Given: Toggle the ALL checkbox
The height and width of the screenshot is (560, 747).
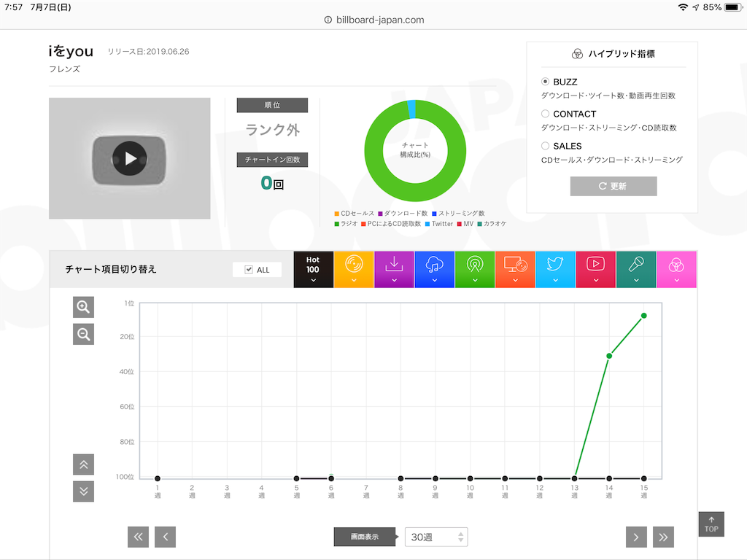Looking at the screenshot, I should pos(249,270).
